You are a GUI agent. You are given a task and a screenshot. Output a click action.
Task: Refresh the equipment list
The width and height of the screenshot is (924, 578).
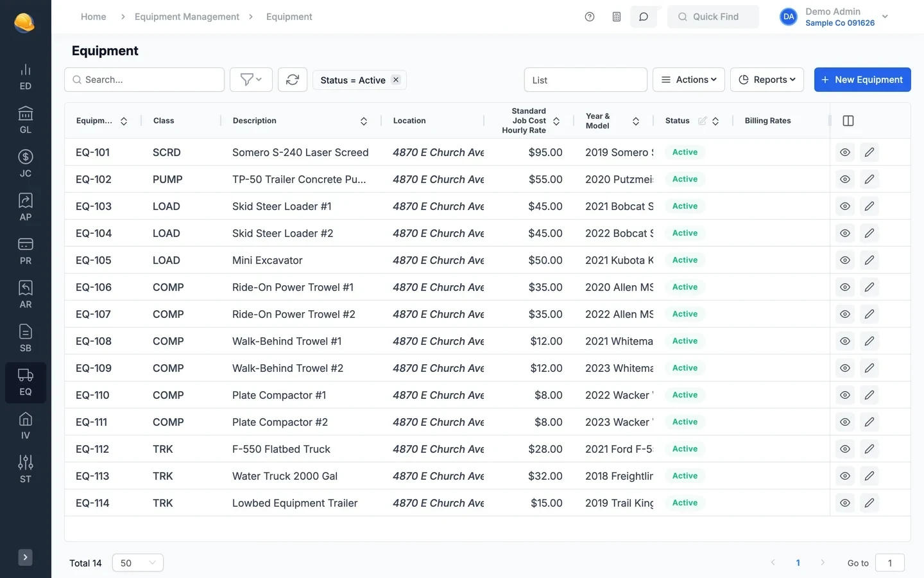(x=293, y=80)
